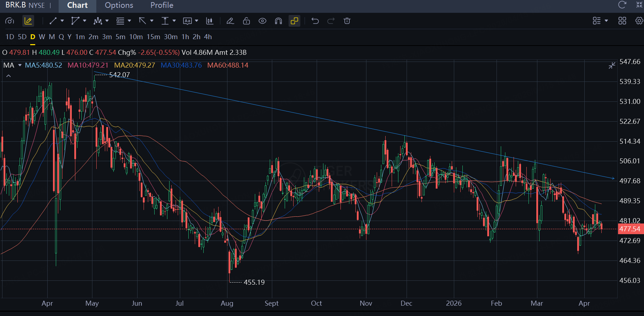The width and height of the screenshot is (644, 316).
Task: Click the 477.54 current price label
Action: pos(630,229)
